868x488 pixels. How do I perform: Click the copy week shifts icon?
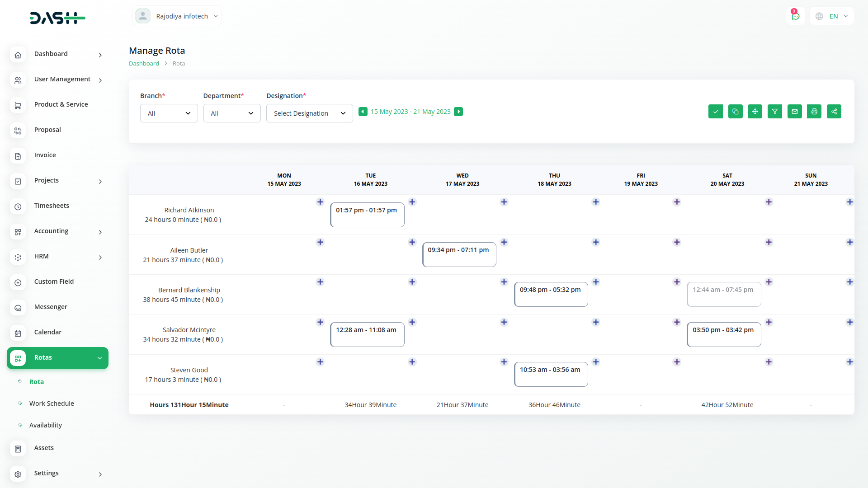[x=735, y=112]
